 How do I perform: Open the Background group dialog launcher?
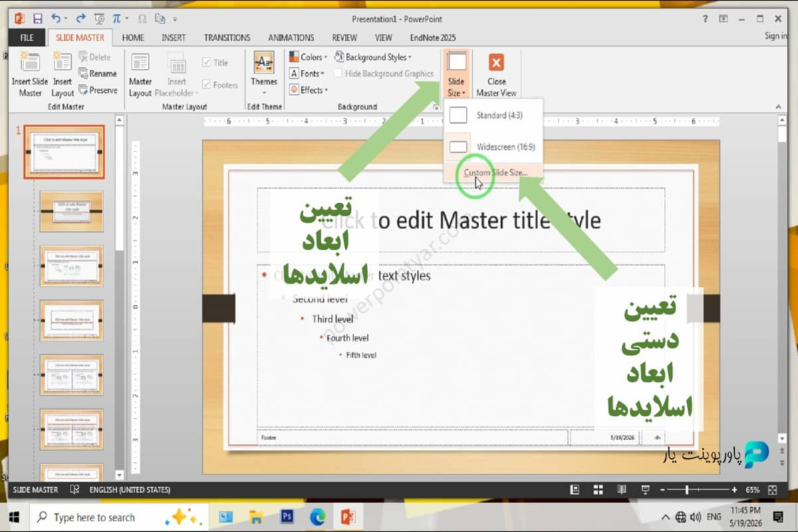coord(436,107)
